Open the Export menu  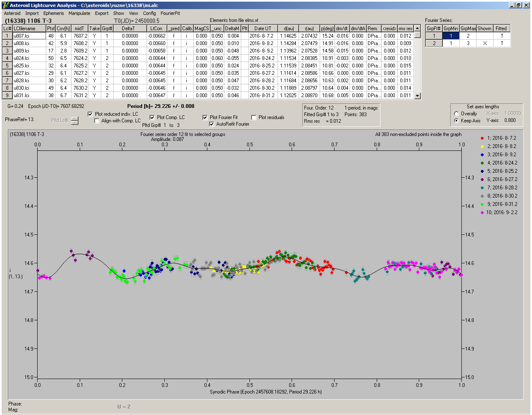tap(102, 13)
